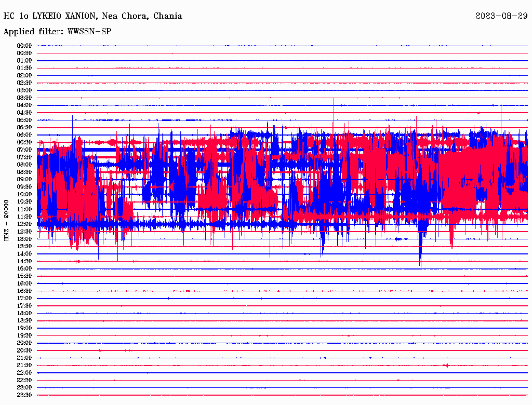Click the 22:30 time label

pos(24,380)
